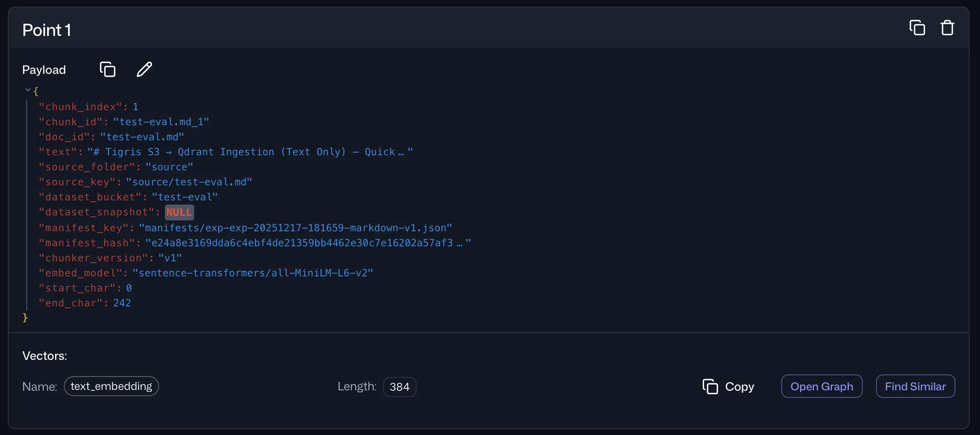Viewport: 980px width, 435px height.
Task: Collapse the payload JSON tree
Action: click(28, 90)
